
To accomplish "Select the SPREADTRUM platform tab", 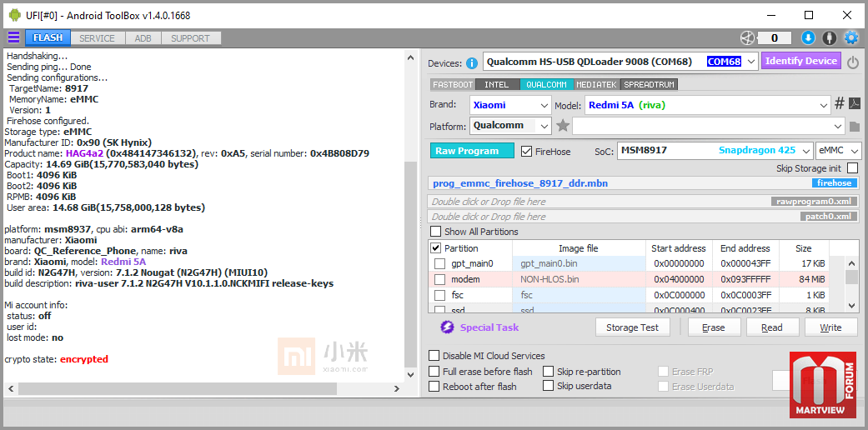I will tap(650, 85).
